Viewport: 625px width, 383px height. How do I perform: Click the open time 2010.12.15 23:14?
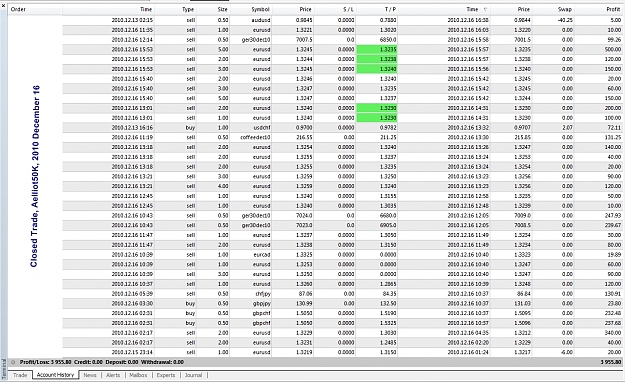pyautogui.click(x=132, y=352)
